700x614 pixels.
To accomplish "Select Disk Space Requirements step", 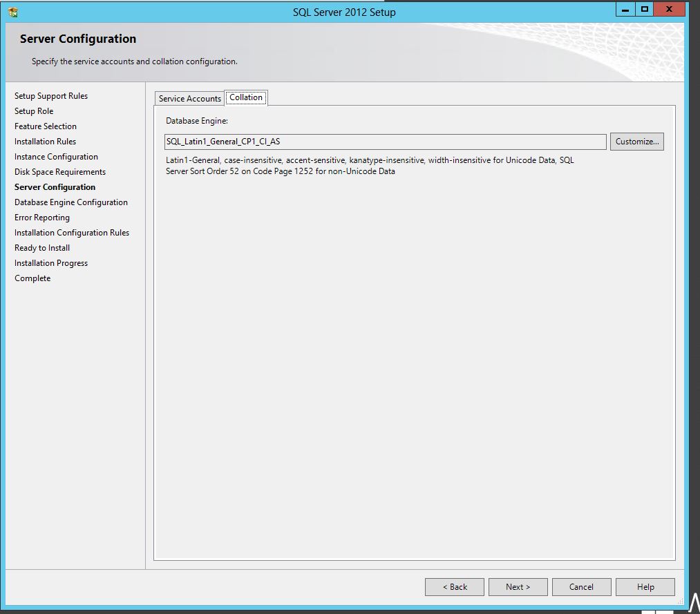I will tap(60, 172).
